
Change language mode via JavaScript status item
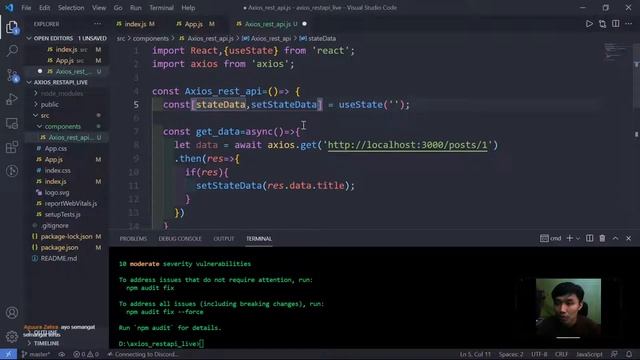point(589,354)
